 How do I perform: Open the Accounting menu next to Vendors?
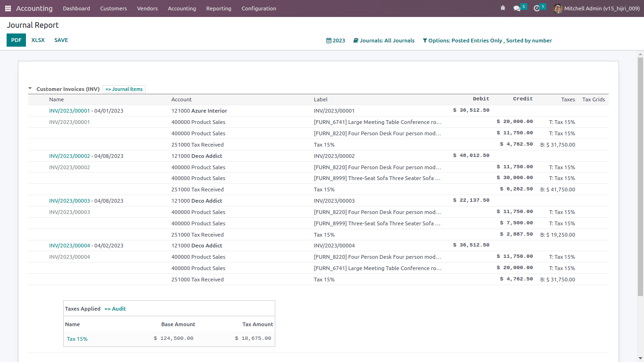(182, 8)
